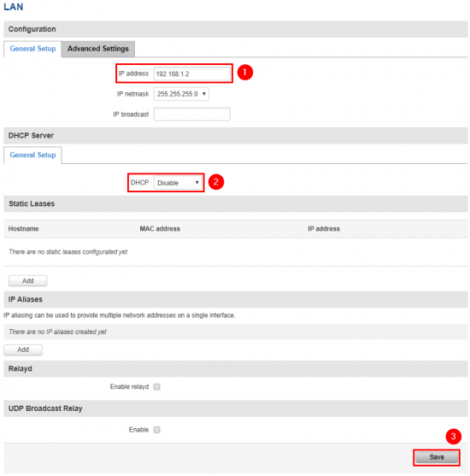Click the red step 3 marker
The image size is (470, 476).
453,437
